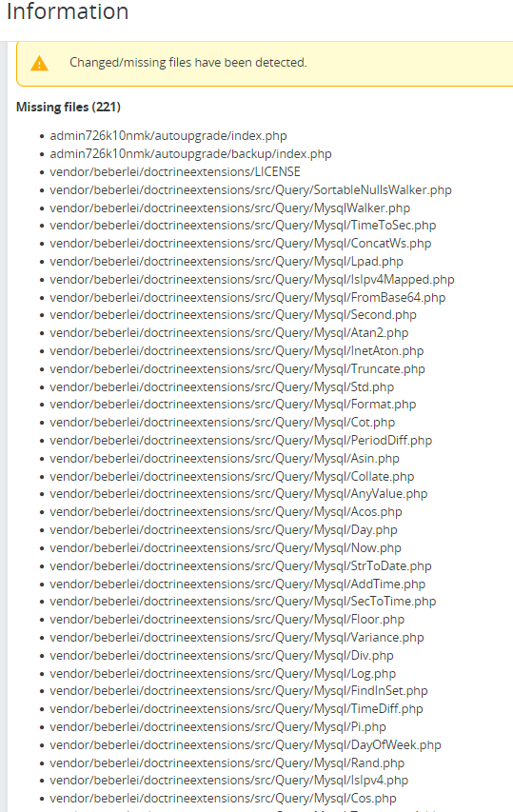Viewport: 513px width, 812px height.
Task: Select the FromBase64.php file entry
Action: click(x=247, y=298)
